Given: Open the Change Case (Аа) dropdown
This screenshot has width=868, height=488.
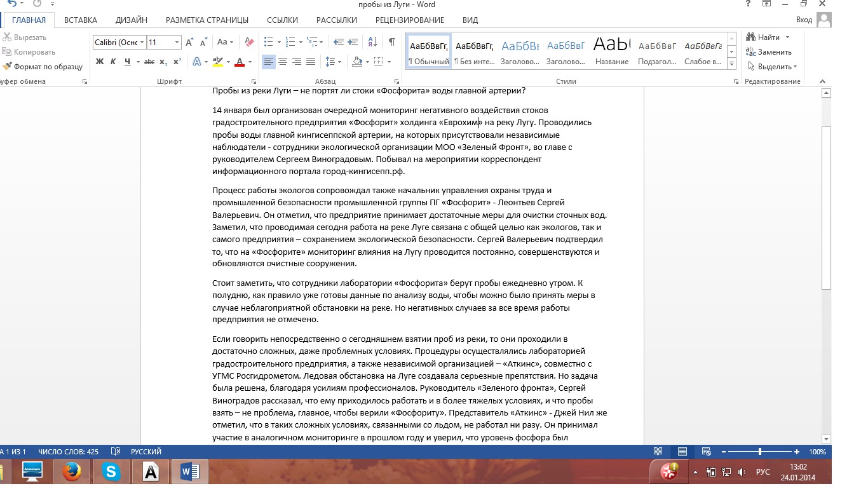Looking at the screenshot, I should pyautogui.click(x=226, y=43).
